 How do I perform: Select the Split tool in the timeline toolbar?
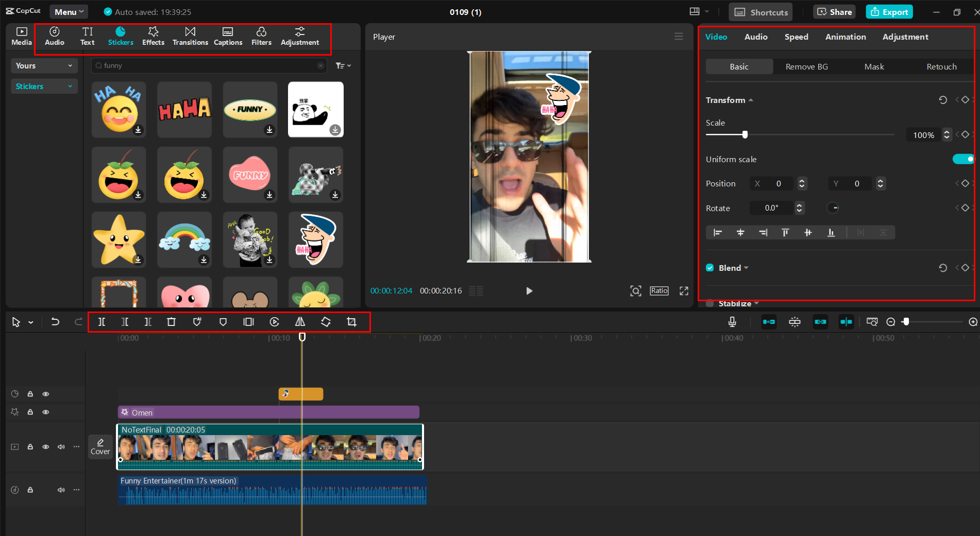point(102,322)
